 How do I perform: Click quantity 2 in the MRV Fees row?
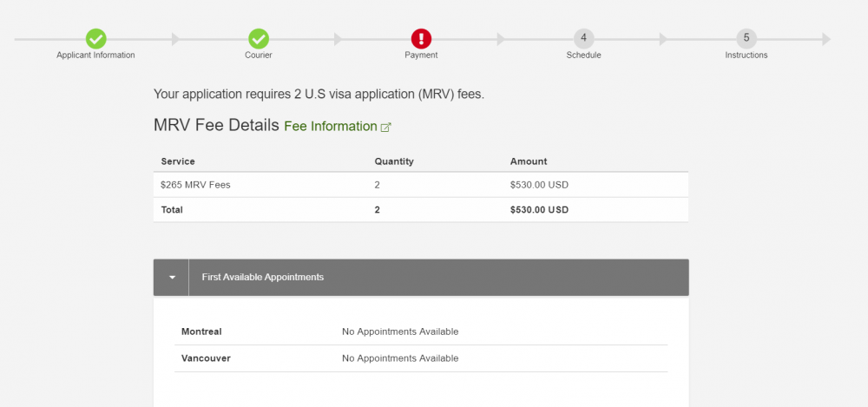coord(377,185)
